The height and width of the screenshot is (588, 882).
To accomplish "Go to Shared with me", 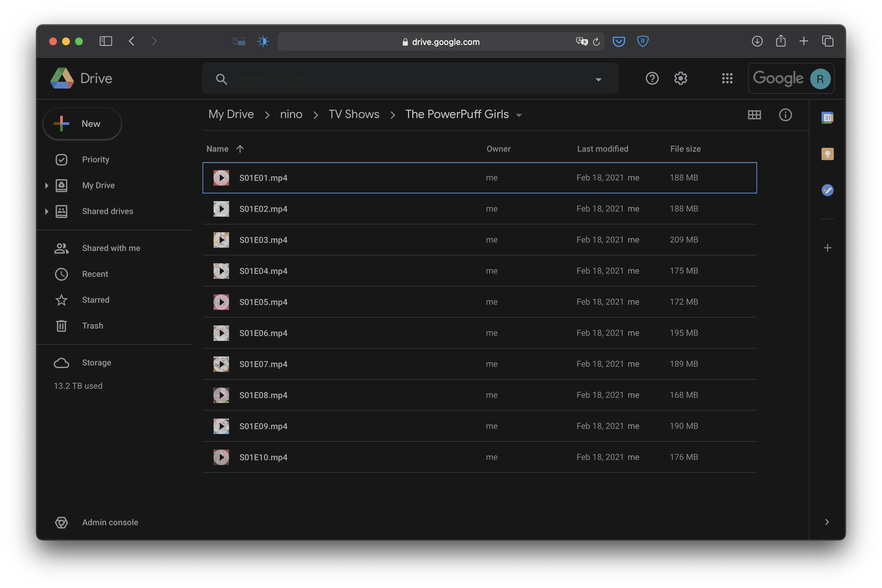I will click(x=111, y=248).
